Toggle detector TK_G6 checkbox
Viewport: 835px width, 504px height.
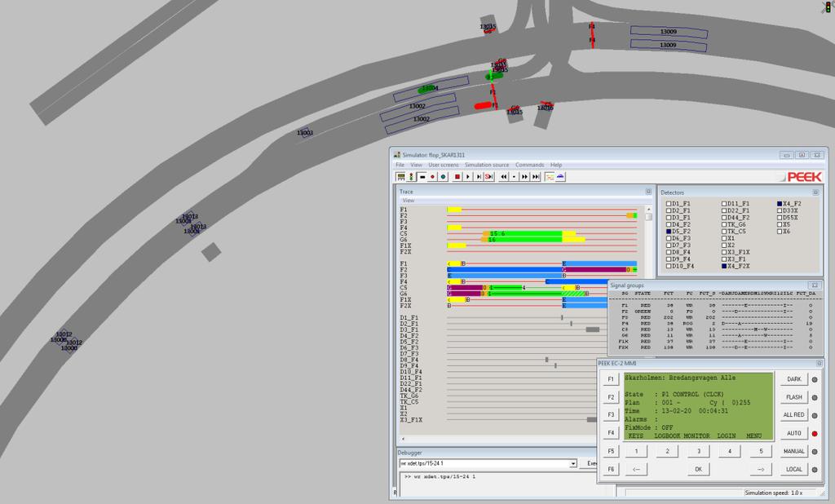coord(724,224)
